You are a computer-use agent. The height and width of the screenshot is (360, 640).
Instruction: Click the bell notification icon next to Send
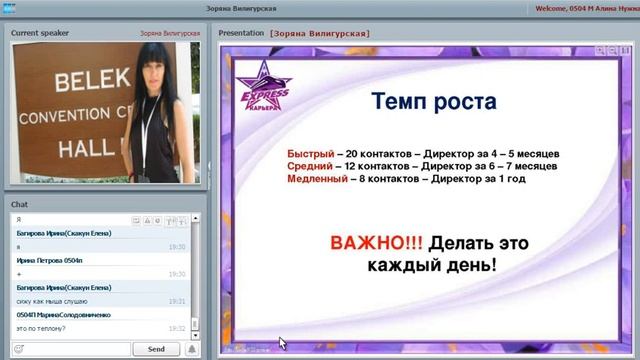coord(191,349)
